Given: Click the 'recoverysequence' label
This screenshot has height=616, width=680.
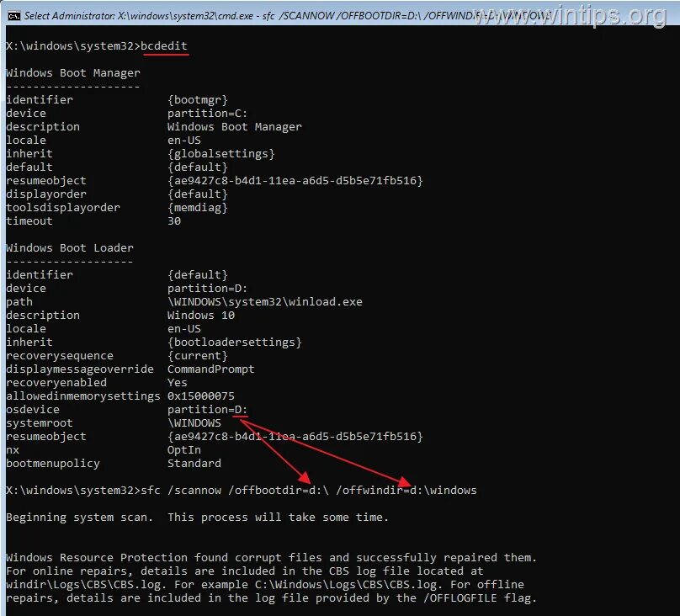Looking at the screenshot, I should click(60, 356).
